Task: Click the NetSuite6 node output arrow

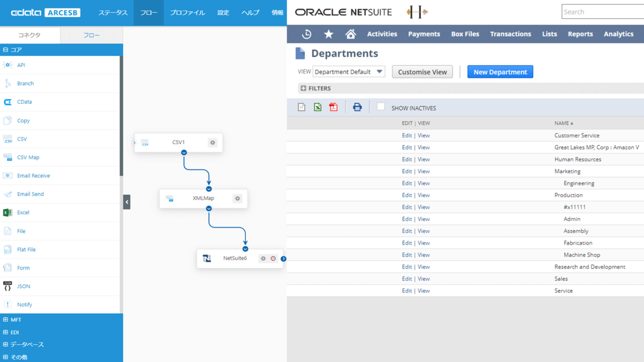Action: [x=283, y=258]
